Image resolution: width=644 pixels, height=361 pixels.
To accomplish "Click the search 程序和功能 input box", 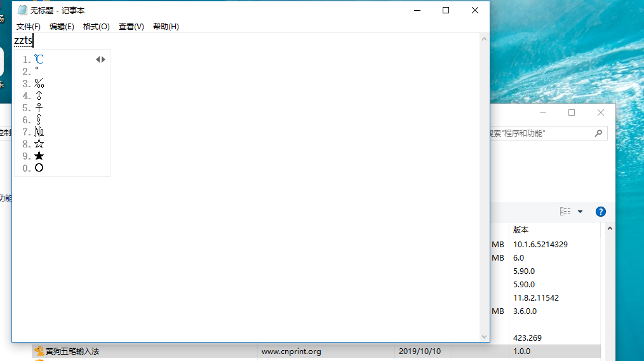I will [x=540, y=133].
